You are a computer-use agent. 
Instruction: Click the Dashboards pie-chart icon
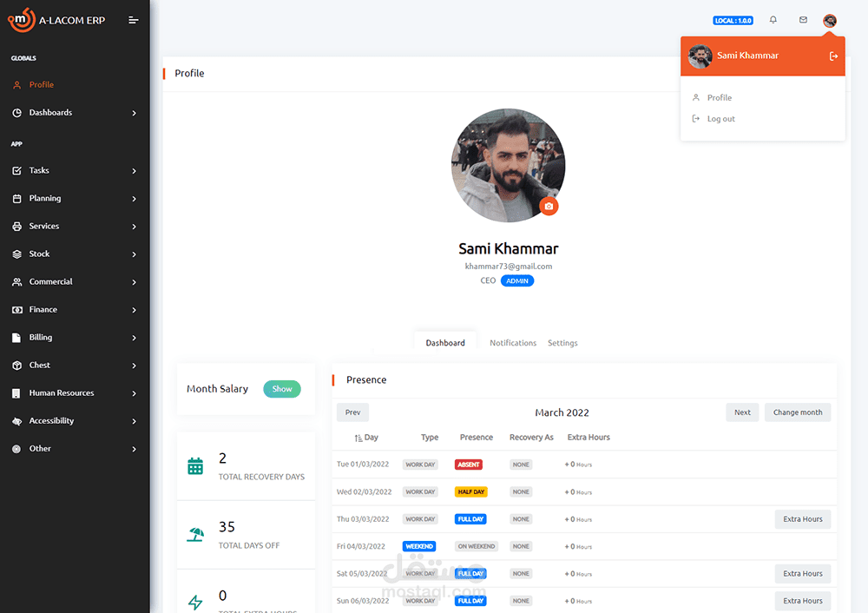click(x=17, y=112)
